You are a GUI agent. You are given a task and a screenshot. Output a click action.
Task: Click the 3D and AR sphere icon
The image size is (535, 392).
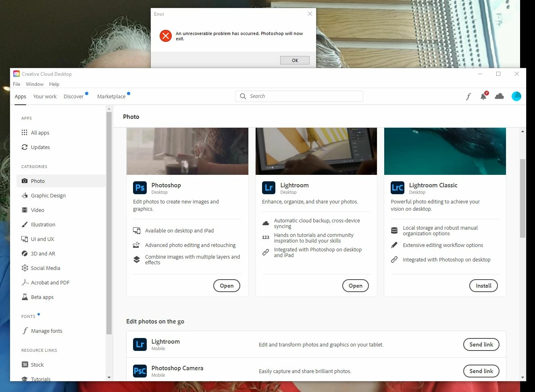click(25, 253)
